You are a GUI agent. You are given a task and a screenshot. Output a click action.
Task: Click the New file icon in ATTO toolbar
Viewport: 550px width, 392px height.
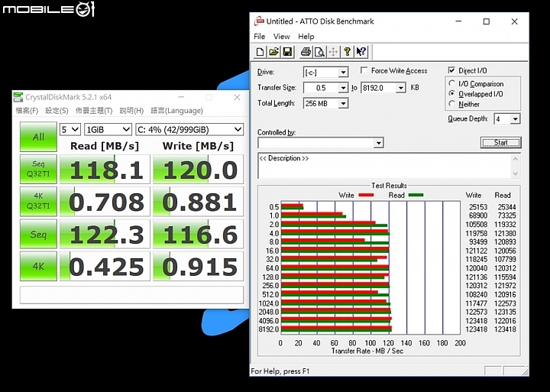coord(260,52)
